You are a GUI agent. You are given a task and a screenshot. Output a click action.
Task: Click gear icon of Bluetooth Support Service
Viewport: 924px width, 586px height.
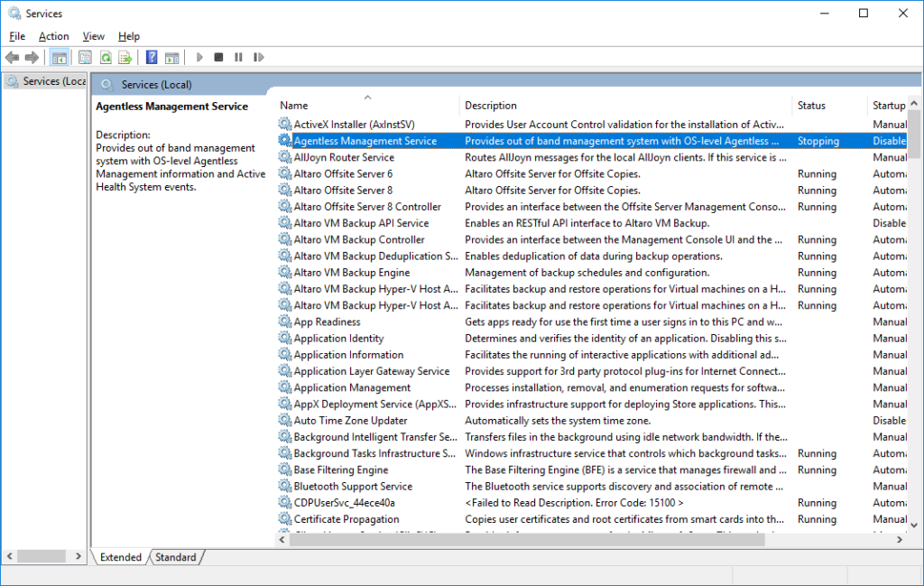coord(284,486)
